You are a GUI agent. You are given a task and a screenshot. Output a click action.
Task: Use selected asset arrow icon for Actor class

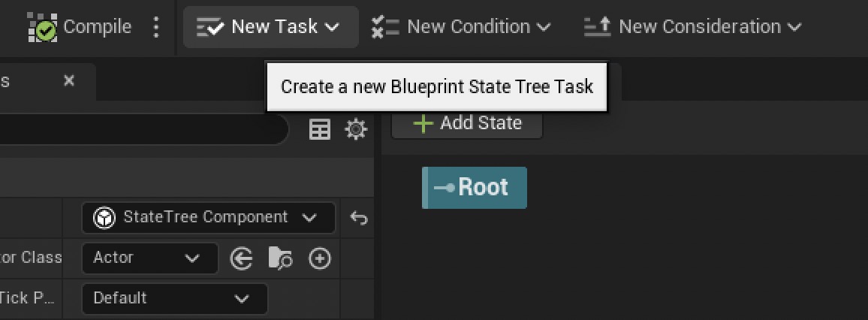pyautogui.click(x=240, y=259)
